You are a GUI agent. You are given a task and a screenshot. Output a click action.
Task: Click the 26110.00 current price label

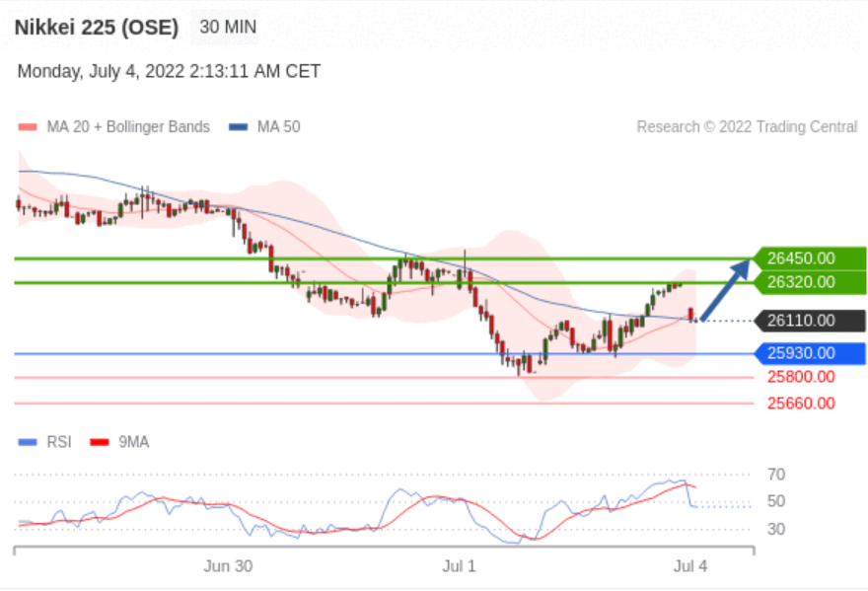811,321
